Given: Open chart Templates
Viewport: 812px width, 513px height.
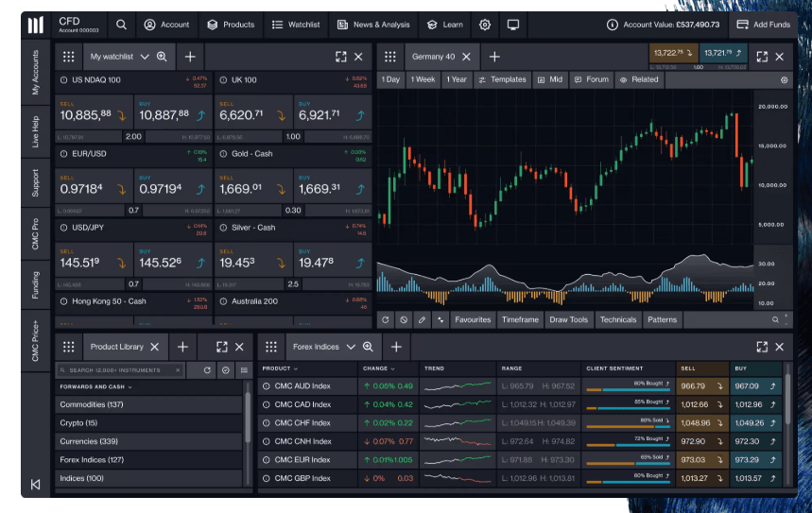Looking at the screenshot, I should [x=502, y=79].
